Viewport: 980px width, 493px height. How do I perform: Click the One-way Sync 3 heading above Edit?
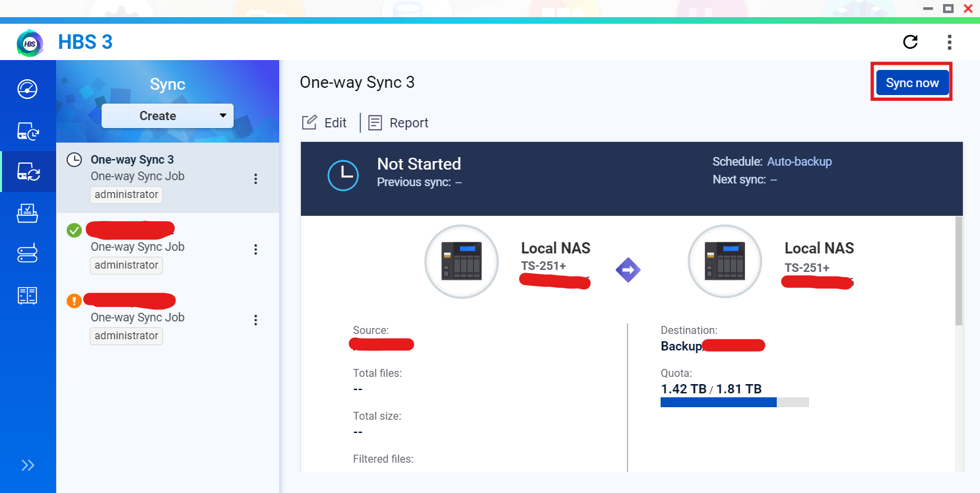357,82
